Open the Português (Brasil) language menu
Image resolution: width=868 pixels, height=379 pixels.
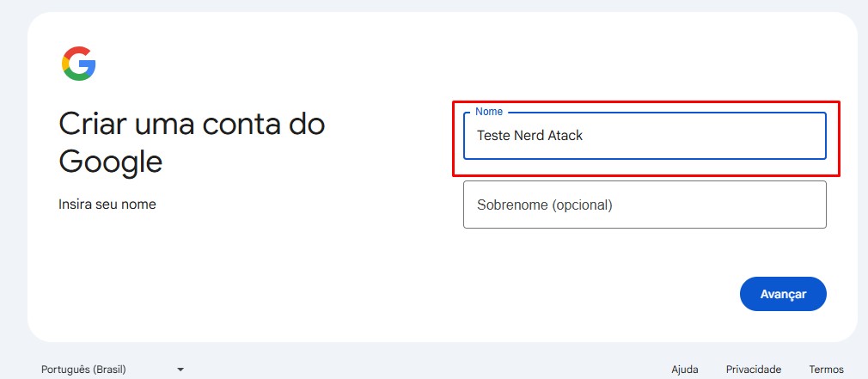coord(84,370)
